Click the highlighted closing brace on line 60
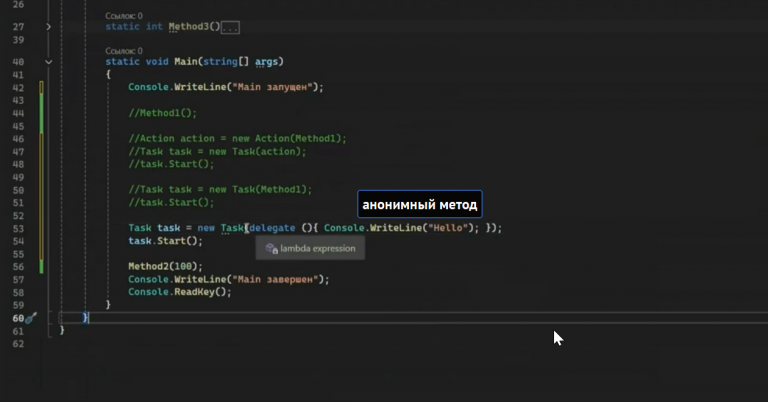768x402 pixels. pyautogui.click(x=85, y=318)
